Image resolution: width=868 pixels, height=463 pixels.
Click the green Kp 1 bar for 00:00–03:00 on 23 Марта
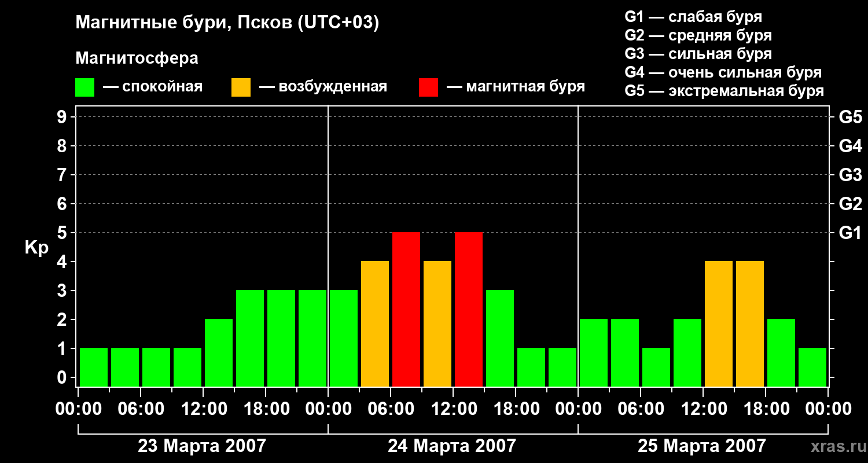click(x=94, y=367)
